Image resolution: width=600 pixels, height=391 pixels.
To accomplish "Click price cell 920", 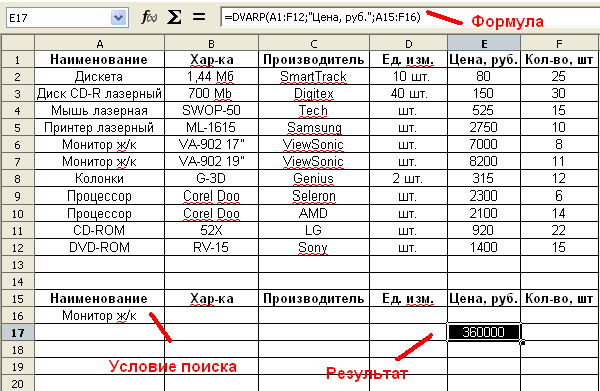I will pyautogui.click(x=484, y=230).
